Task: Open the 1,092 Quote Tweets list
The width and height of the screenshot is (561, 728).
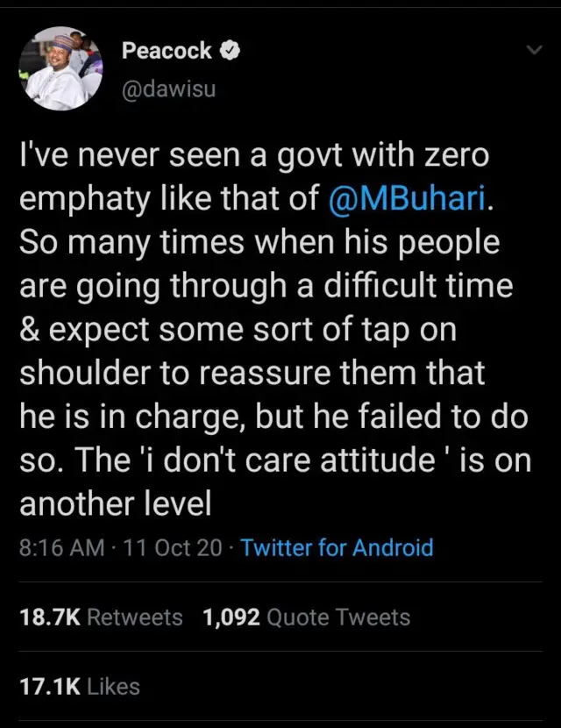Action: click(306, 617)
